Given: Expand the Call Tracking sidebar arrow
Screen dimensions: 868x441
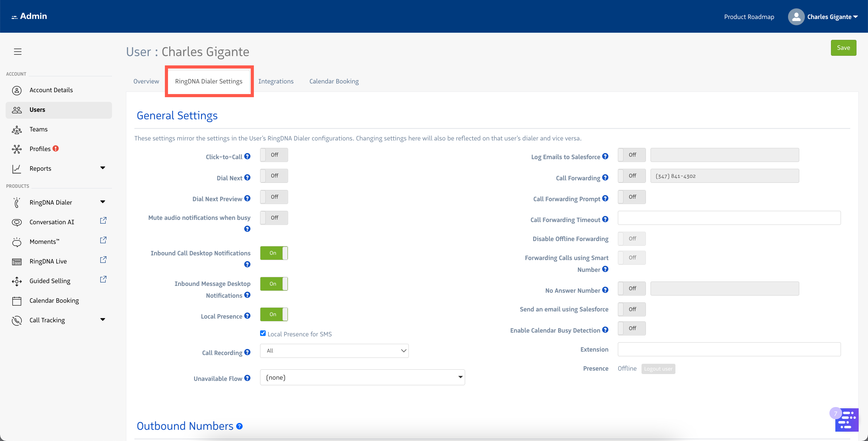Looking at the screenshot, I should point(103,320).
